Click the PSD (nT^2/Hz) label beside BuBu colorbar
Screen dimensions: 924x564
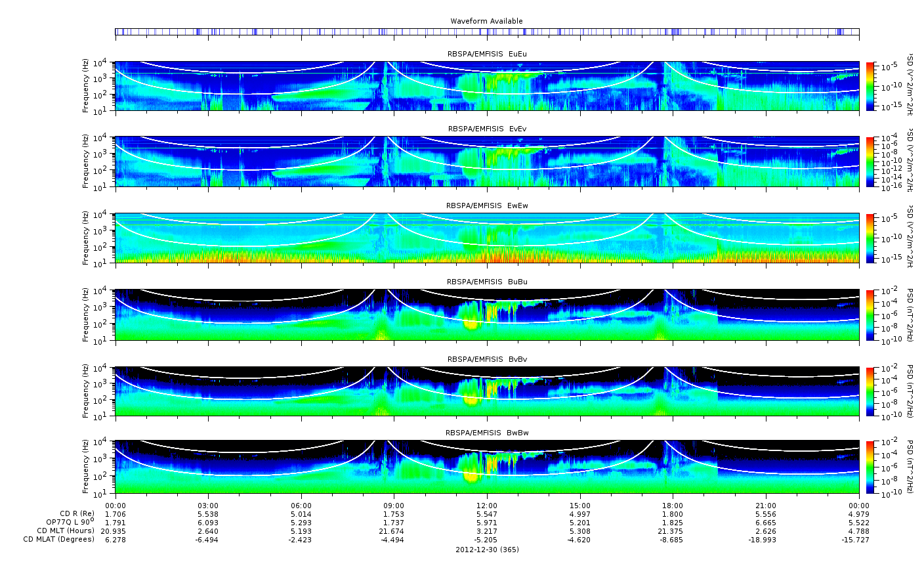click(x=911, y=315)
